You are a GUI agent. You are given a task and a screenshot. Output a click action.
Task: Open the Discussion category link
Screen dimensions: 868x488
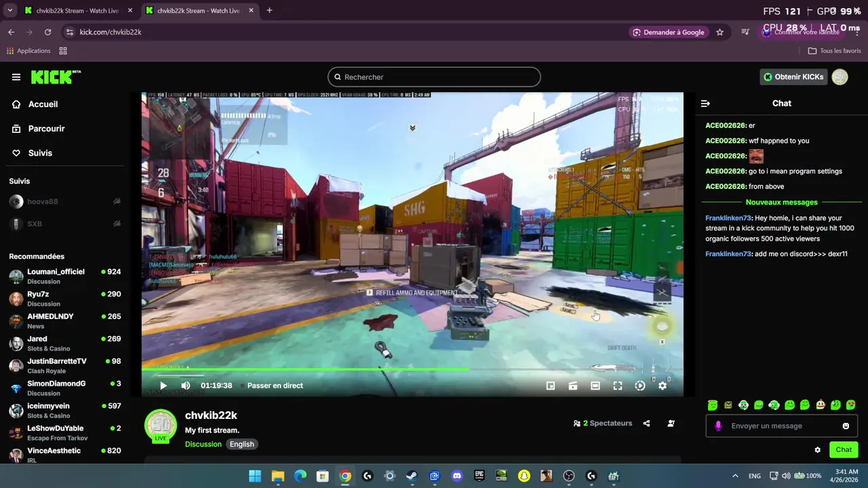[203, 445]
